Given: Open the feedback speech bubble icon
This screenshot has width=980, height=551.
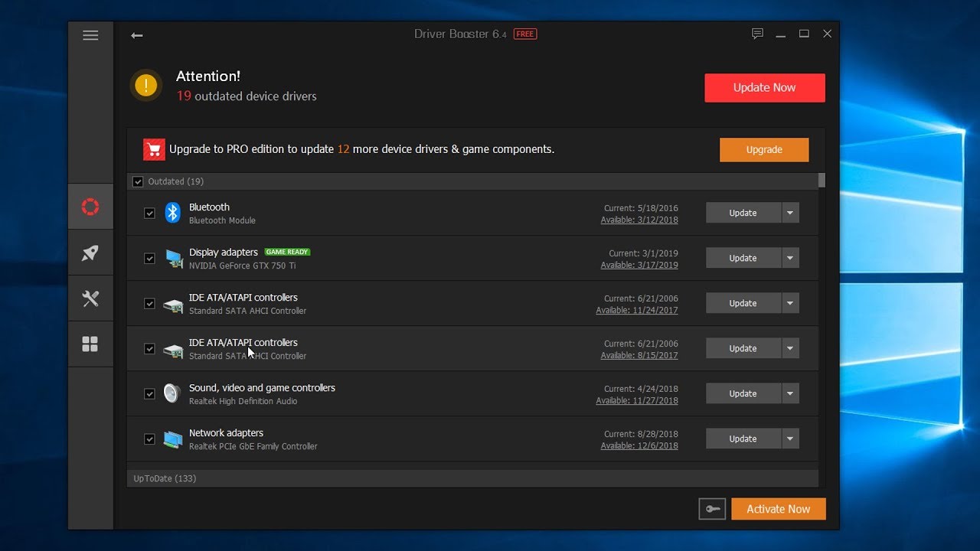Looking at the screenshot, I should coord(757,34).
